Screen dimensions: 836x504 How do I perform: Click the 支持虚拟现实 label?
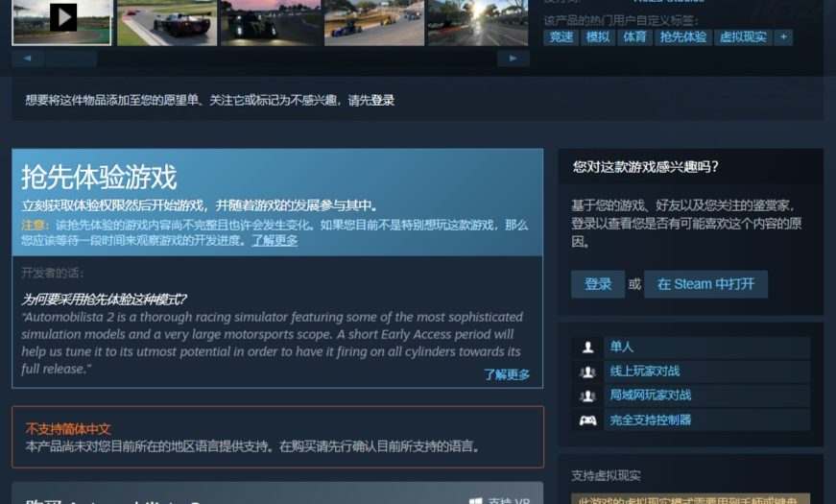[x=606, y=475]
